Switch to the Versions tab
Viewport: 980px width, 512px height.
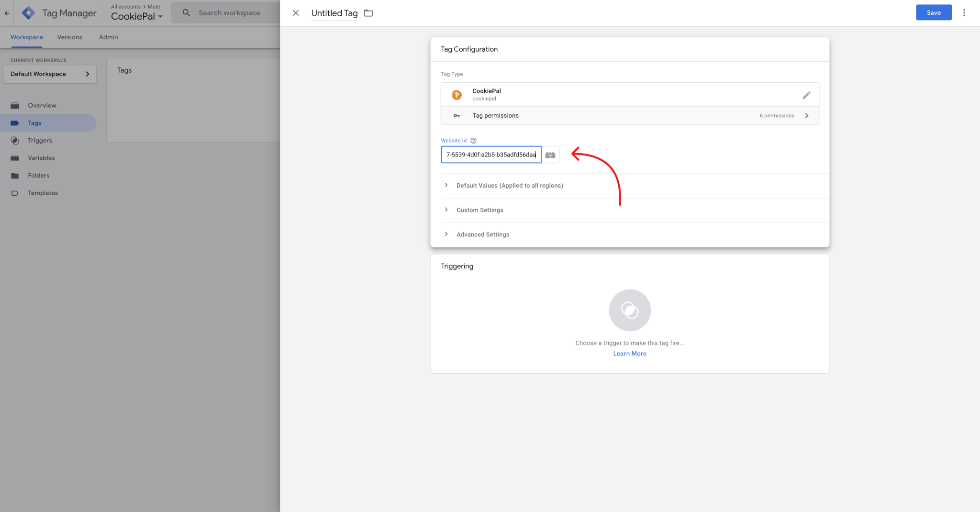point(69,37)
